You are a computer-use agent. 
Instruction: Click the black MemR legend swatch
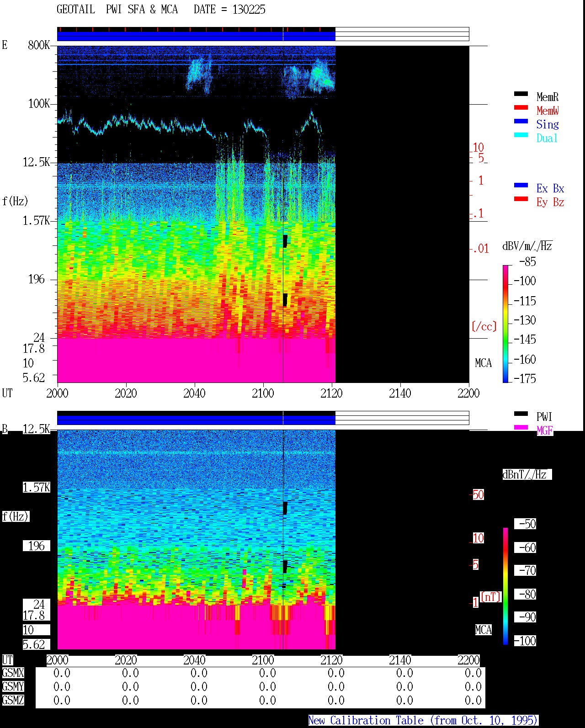521,94
